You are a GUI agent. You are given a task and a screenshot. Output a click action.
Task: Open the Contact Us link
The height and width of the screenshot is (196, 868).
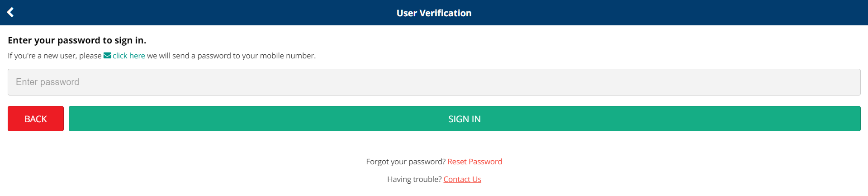pyautogui.click(x=462, y=179)
